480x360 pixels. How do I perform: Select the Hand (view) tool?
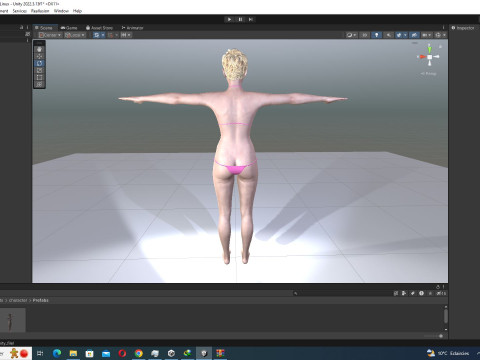tap(39, 49)
